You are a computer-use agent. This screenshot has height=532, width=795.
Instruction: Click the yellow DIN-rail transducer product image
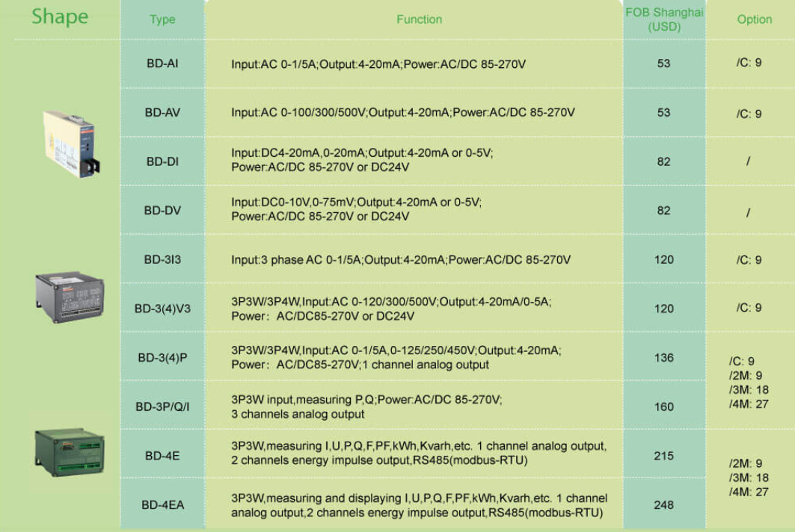pyautogui.click(x=71, y=144)
